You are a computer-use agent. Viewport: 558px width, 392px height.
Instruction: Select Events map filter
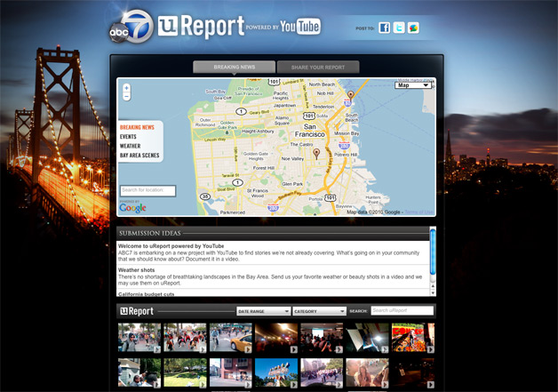[128, 137]
